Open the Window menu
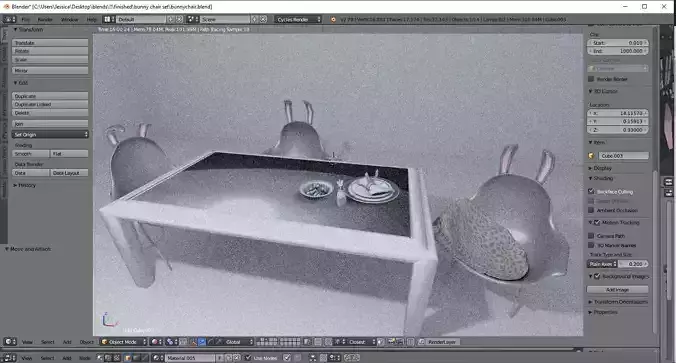The width and height of the screenshot is (676, 363). click(69, 19)
